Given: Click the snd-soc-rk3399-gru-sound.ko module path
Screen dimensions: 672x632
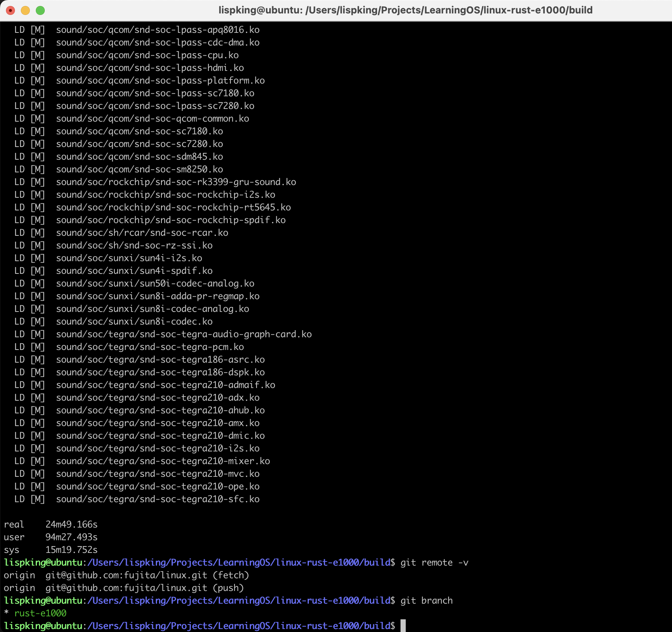Looking at the screenshot, I should (x=176, y=182).
